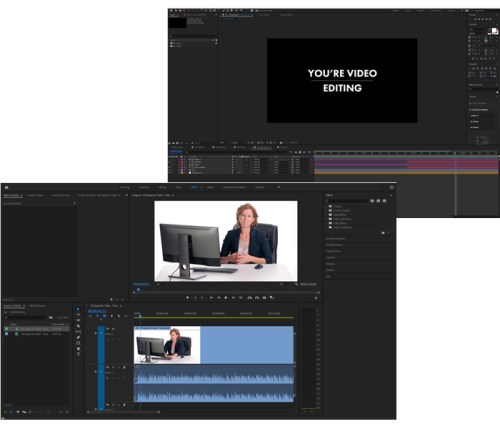The width and height of the screenshot is (500, 429).
Task: Open playback resolution dropdown in Program monitor
Action: click(x=285, y=284)
